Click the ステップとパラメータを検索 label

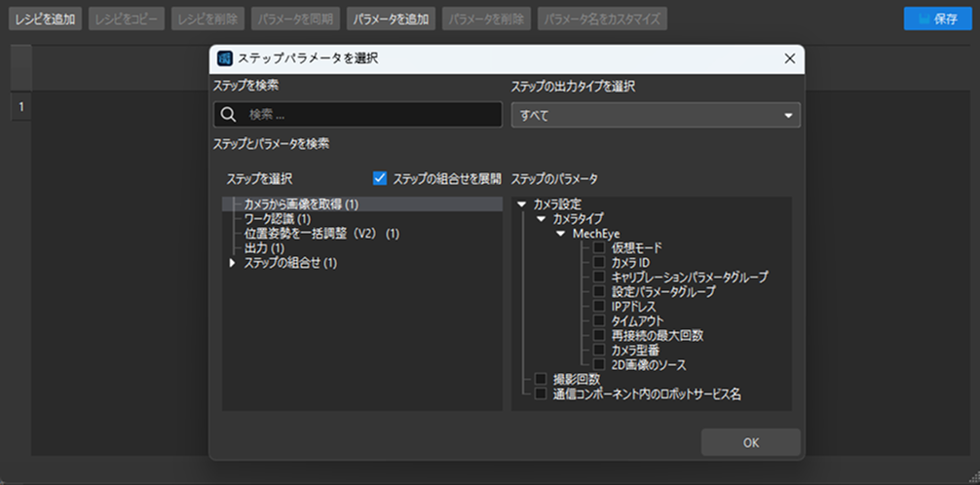[271, 144]
